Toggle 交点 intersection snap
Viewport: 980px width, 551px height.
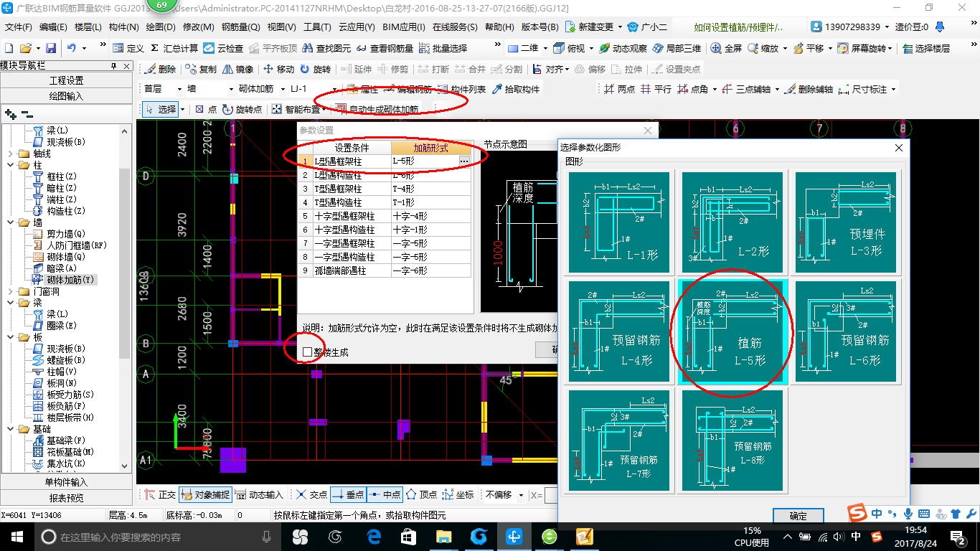311,494
